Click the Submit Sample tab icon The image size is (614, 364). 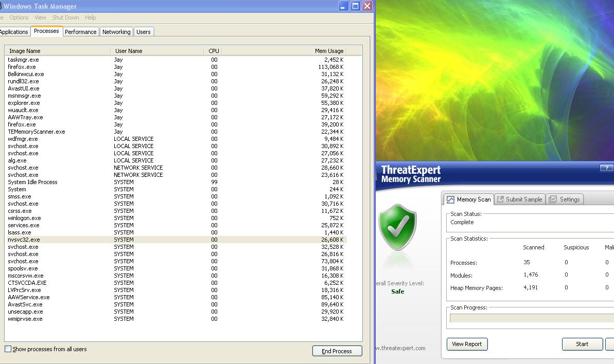(500, 199)
